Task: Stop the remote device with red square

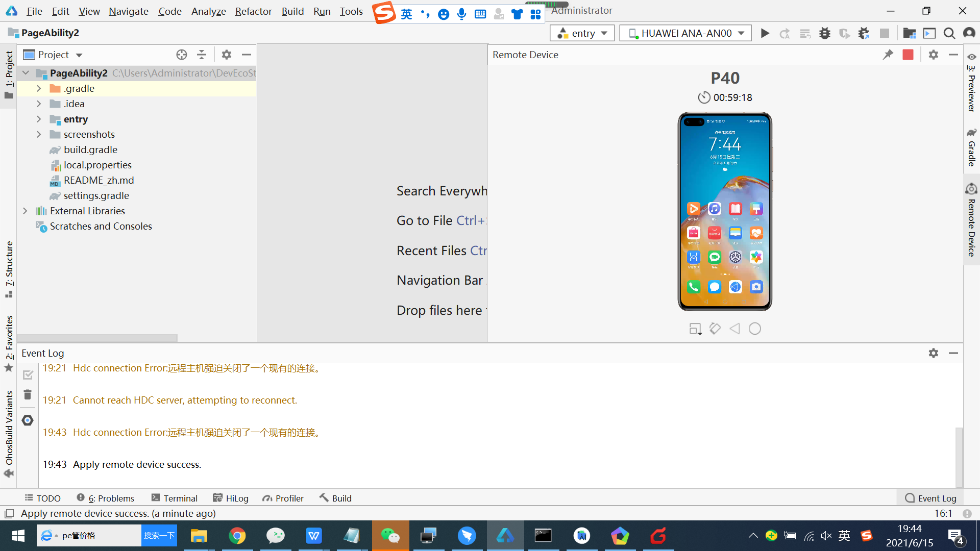Action: 908,55
